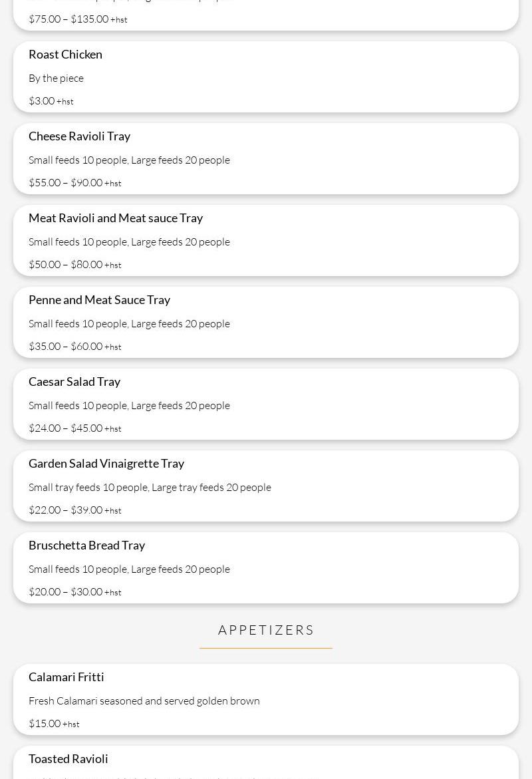Viewport: 532px width, 779px height.
Task: Open the Caesar Salad Tray item
Action: pyautogui.click(x=74, y=382)
